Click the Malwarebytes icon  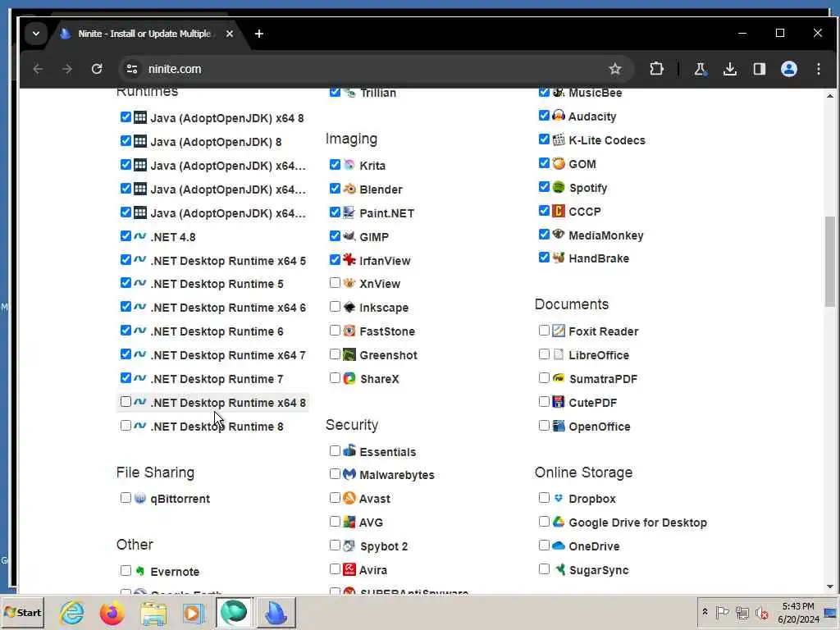(x=349, y=474)
